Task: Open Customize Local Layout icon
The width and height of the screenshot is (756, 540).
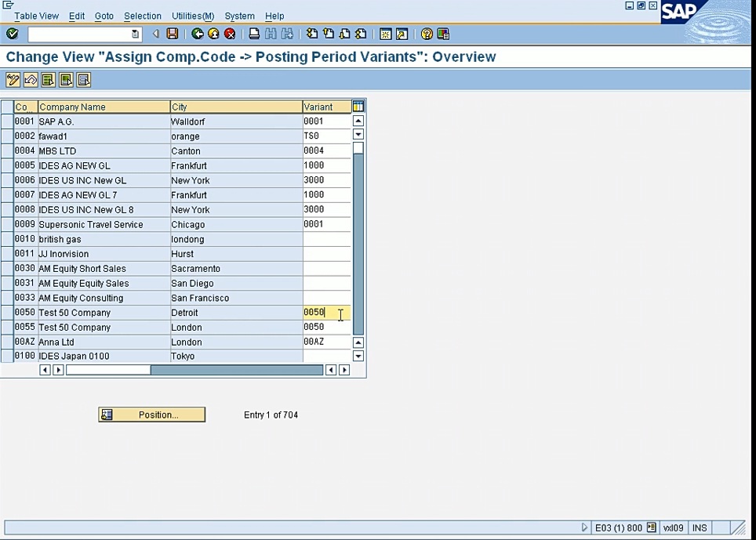Action: pyautogui.click(x=443, y=34)
